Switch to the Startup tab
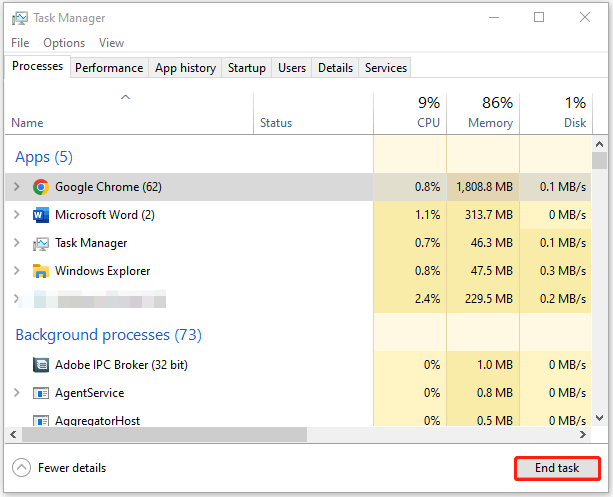 (247, 68)
